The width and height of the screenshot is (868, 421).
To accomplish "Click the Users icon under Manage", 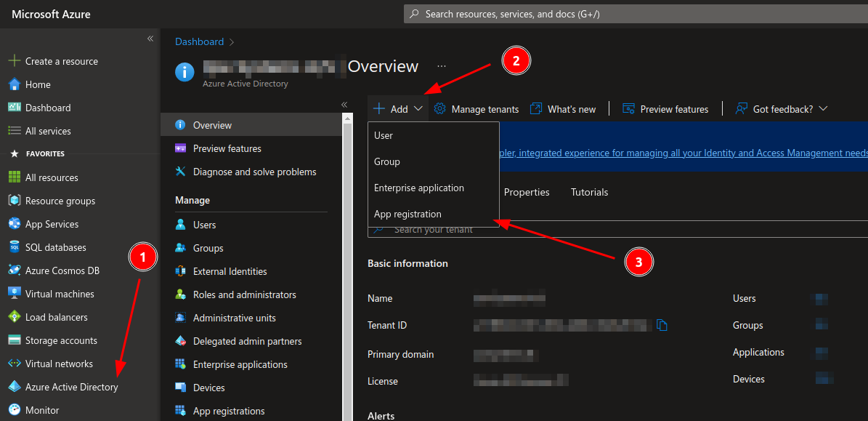I will (180, 225).
